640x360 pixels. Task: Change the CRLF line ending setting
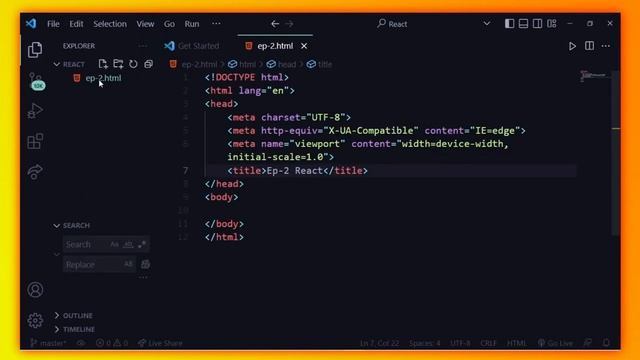coord(488,343)
